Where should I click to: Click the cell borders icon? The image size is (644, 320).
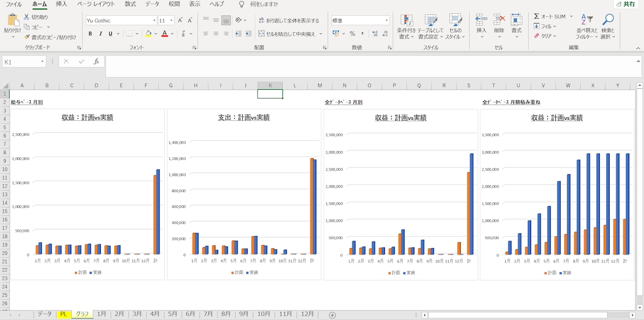pyautogui.click(x=129, y=34)
